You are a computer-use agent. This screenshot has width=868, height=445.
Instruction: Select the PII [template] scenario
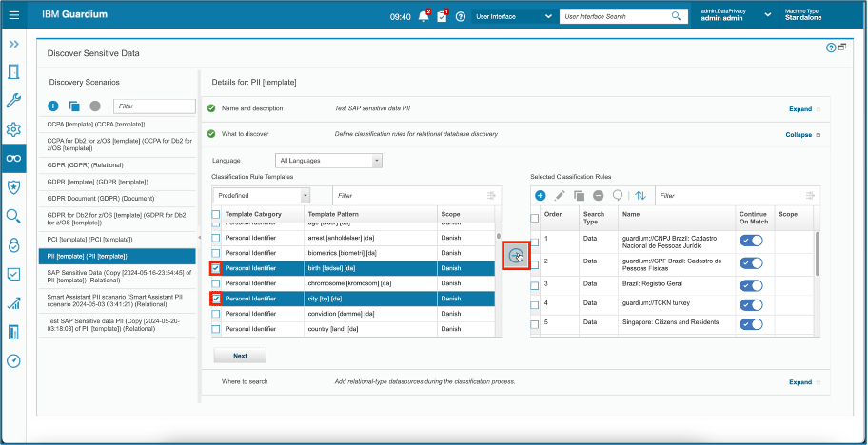point(117,256)
